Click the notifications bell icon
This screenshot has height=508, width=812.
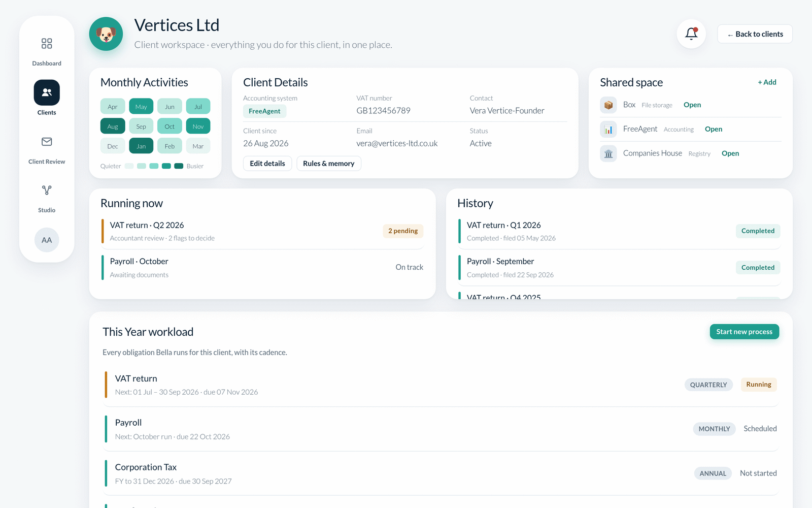click(x=691, y=34)
